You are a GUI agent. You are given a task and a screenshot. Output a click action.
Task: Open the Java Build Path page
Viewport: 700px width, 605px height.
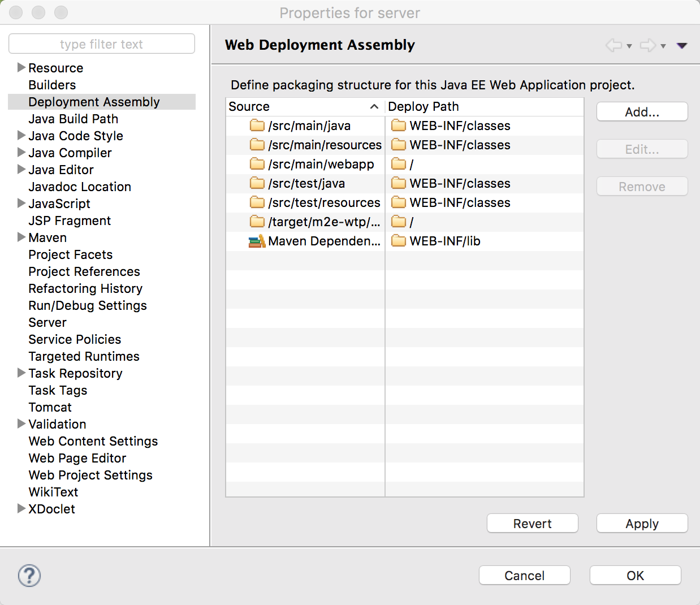pos(74,119)
